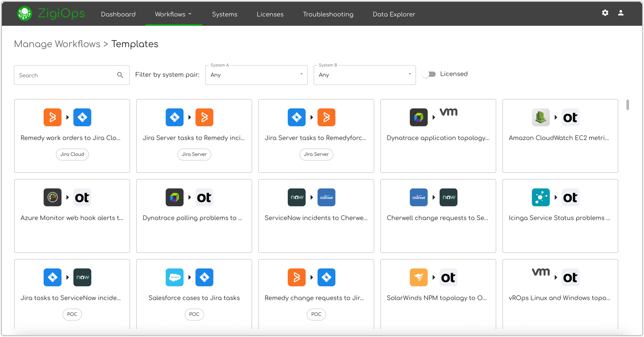Open the Licenses tab
The width and height of the screenshot is (644, 337).
tap(270, 14)
